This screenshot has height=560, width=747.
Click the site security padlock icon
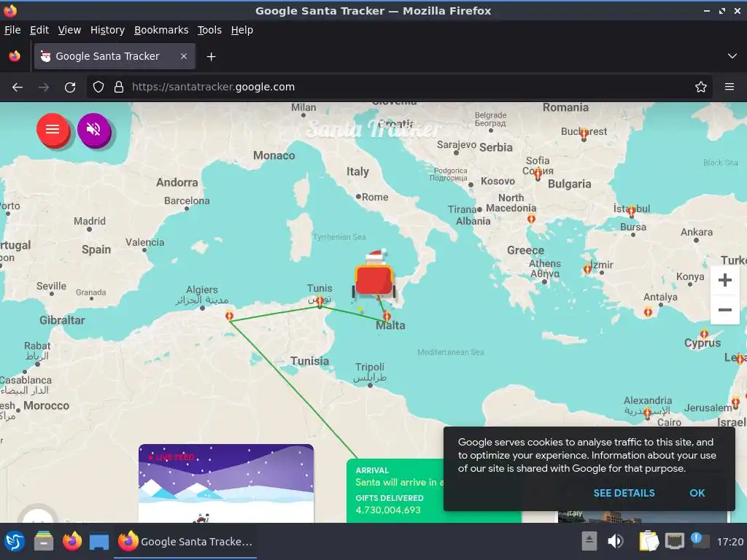pos(119,87)
